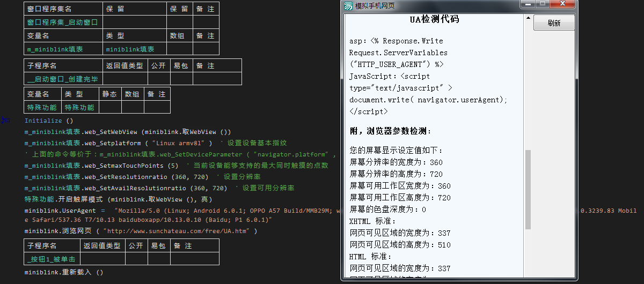Image resolution: width=644 pixels, height=284 pixels.
Task: Click the 返回值类型 header of first subroutine table
Action: click(125, 66)
